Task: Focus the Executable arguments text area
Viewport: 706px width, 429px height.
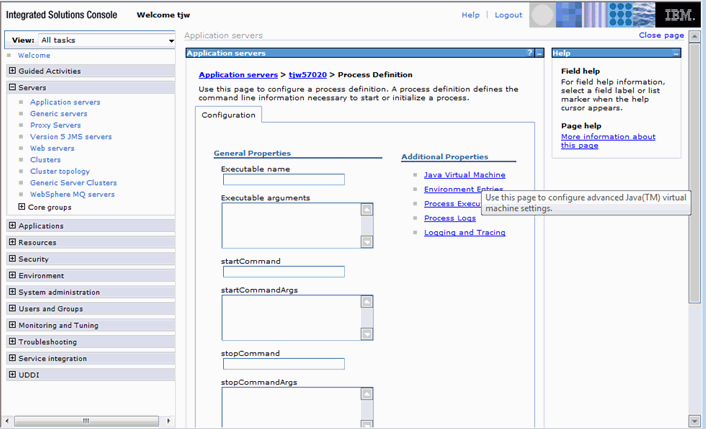Action: tap(291, 226)
